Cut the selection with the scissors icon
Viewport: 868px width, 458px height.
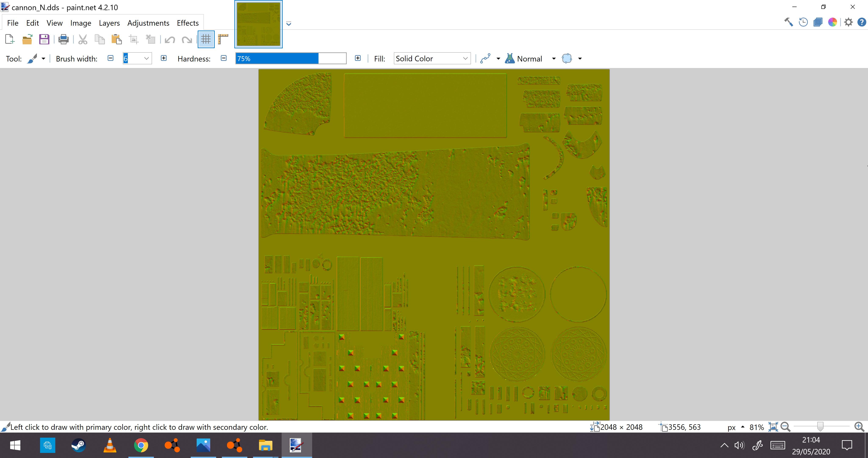coord(83,39)
